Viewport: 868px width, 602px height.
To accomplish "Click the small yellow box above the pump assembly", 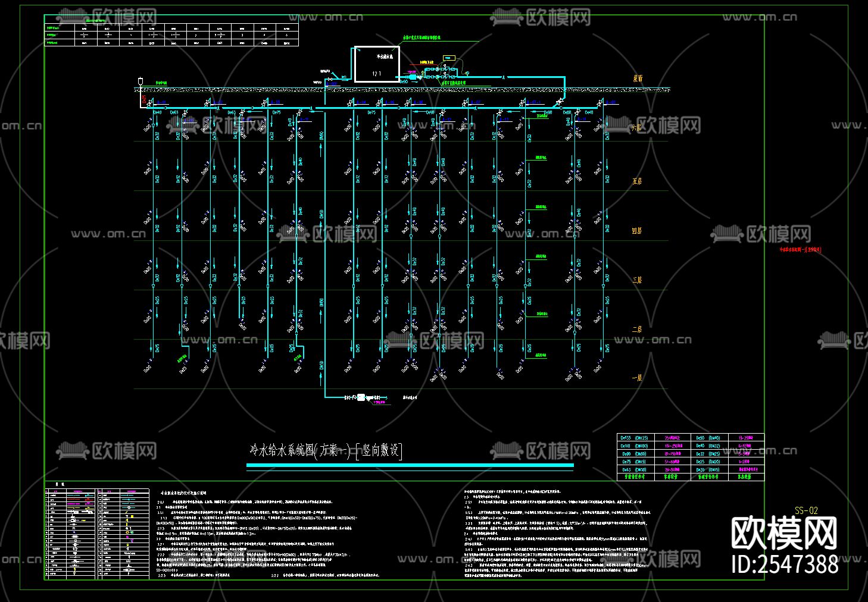I will [448, 58].
